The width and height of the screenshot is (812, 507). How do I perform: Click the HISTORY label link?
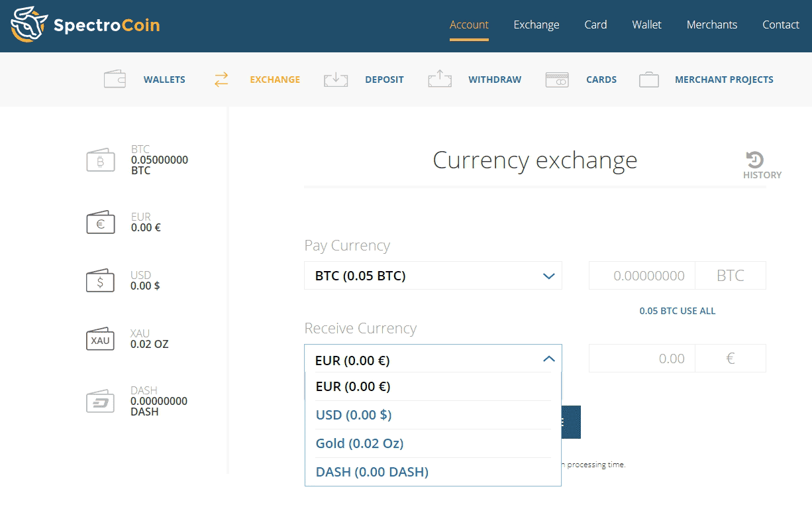[762, 175]
